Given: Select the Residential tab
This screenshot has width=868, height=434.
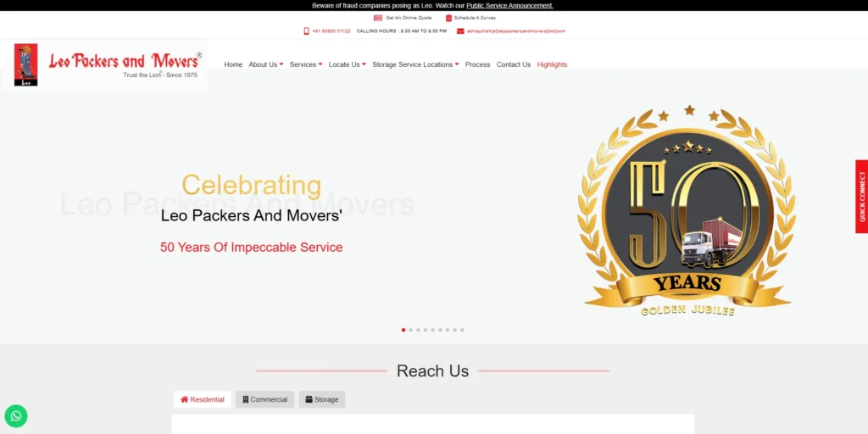Looking at the screenshot, I should (x=203, y=399).
